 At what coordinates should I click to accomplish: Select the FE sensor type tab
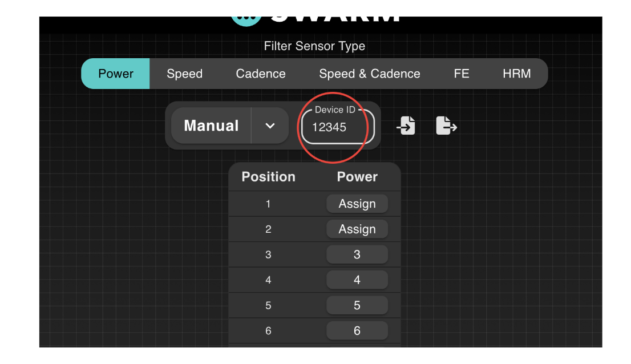pyautogui.click(x=461, y=74)
